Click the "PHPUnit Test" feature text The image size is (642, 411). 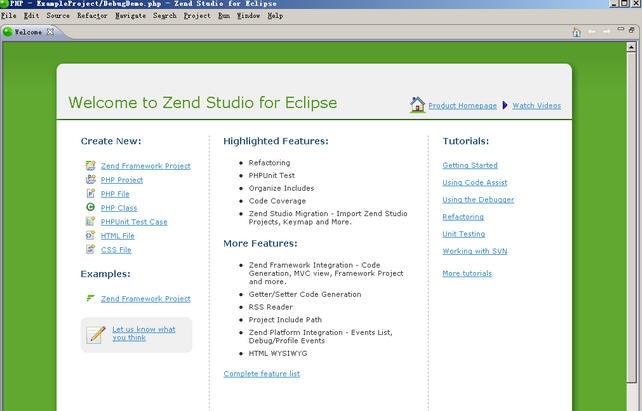point(272,175)
